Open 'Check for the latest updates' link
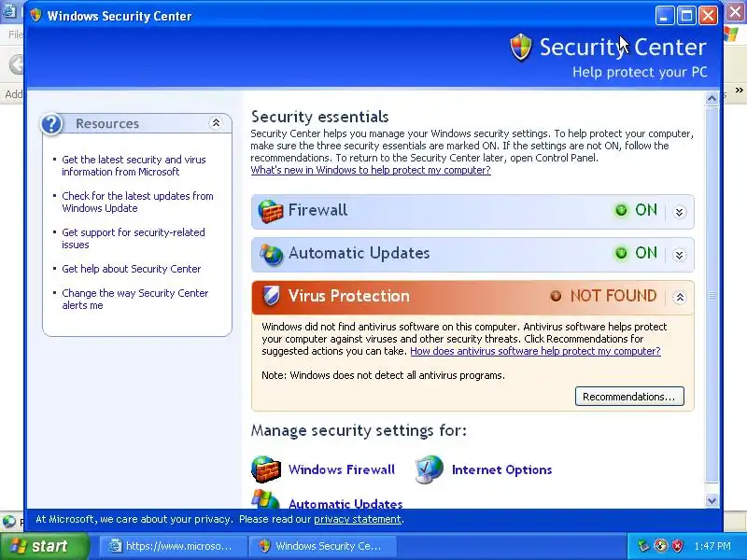This screenshot has height=560, width=747. click(x=137, y=202)
